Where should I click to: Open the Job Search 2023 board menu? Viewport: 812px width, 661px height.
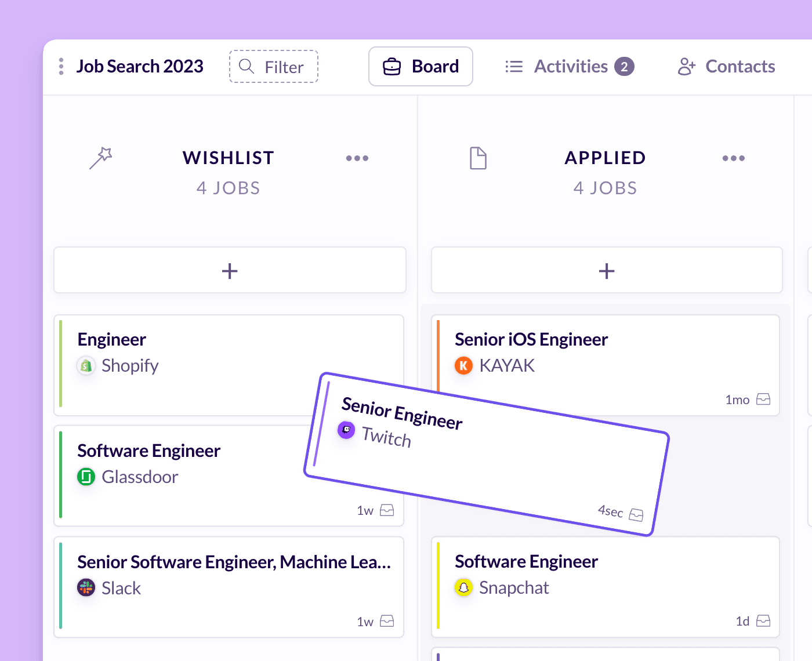coord(60,66)
